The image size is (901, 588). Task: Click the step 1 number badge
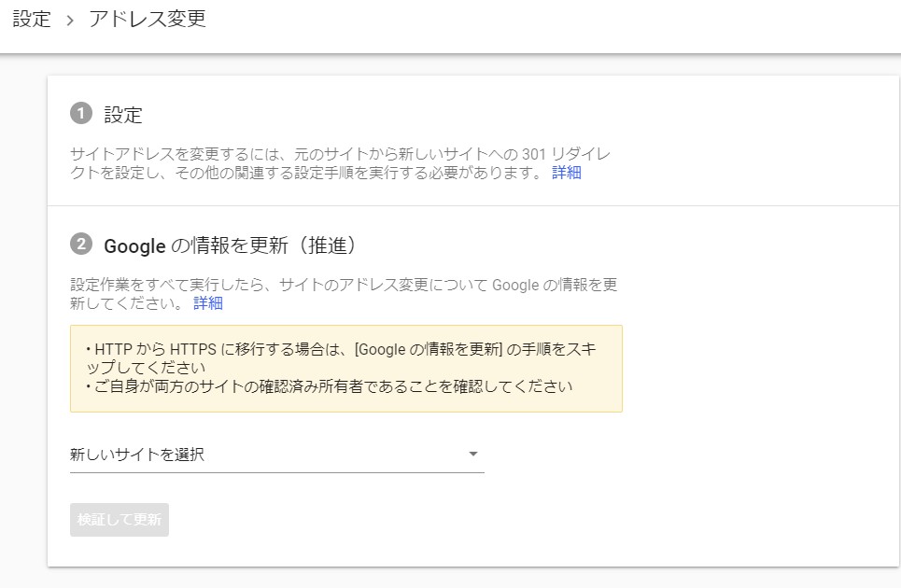[81, 114]
